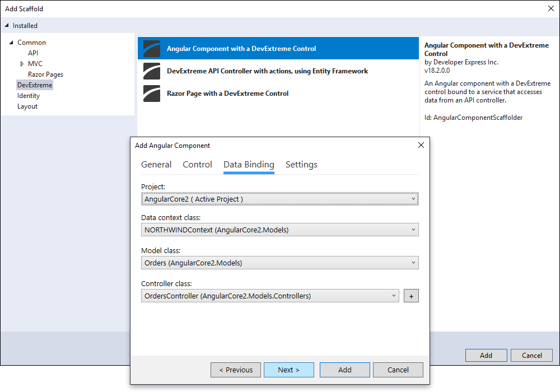Image resolution: width=560 pixels, height=392 pixels.
Task: Collapse the Common tree node
Action: pyautogui.click(x=11, y=43)
